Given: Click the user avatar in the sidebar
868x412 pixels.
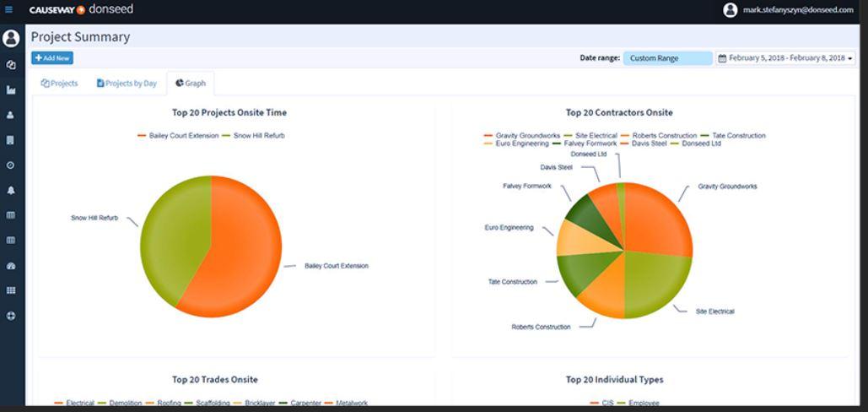Looking at the screenshot, I should pos(10,38).
